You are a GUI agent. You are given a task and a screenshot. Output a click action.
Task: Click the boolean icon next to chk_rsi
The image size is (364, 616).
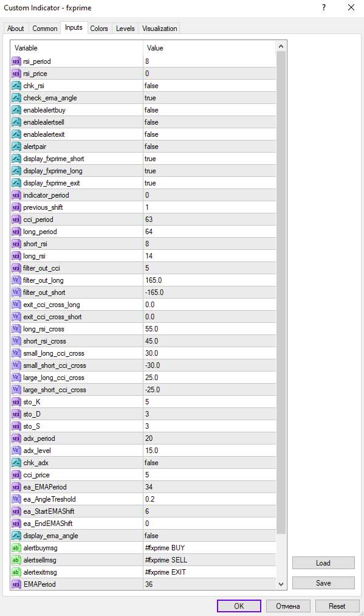[x=16, y=86]
